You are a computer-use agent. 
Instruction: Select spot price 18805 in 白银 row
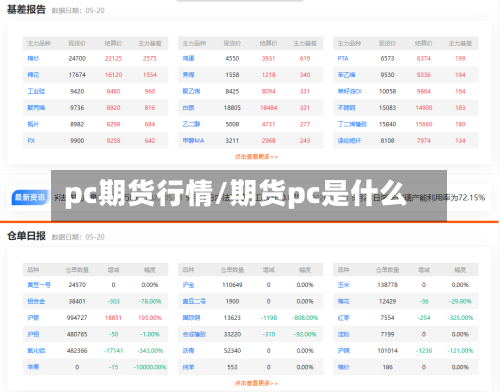click(232, 108)
